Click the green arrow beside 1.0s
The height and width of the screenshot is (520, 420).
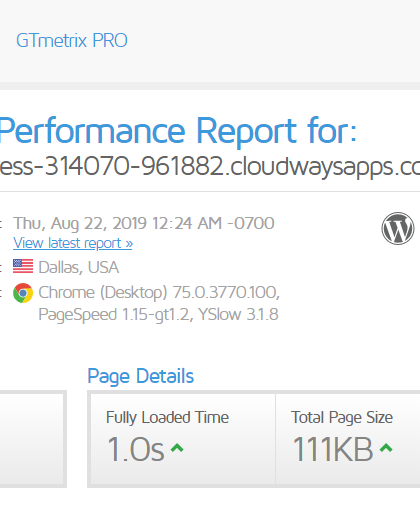(x=177, y=448)
